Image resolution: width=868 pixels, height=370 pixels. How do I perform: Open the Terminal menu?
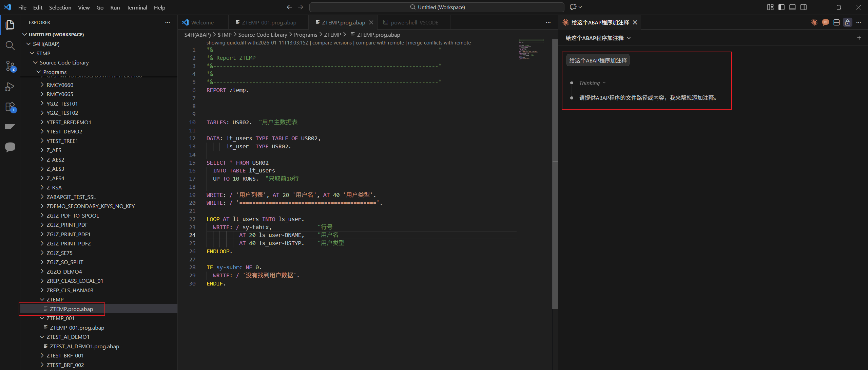(137, 7)
